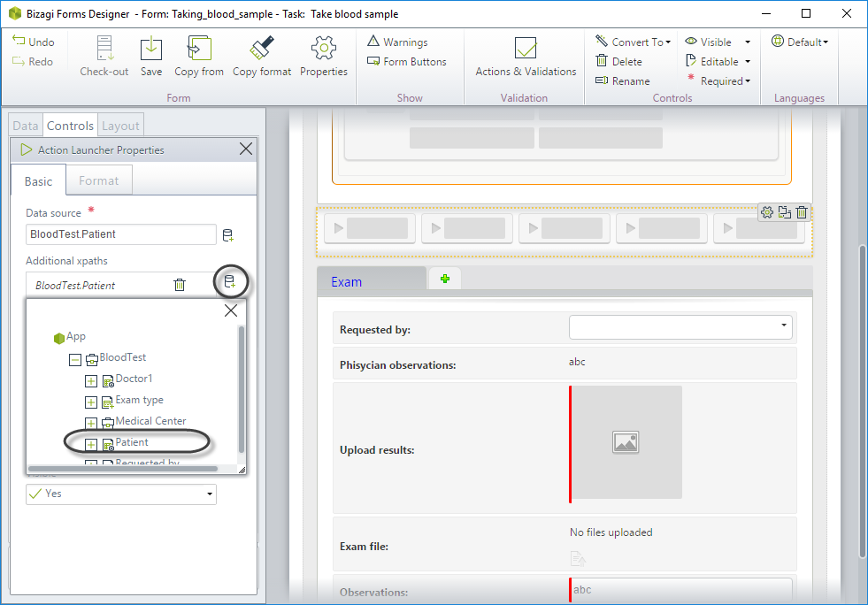Screen dimensions: 868x605
Task: Select the Copy format paintbrush
Action: pyautogui.click(x=261, y=48)
